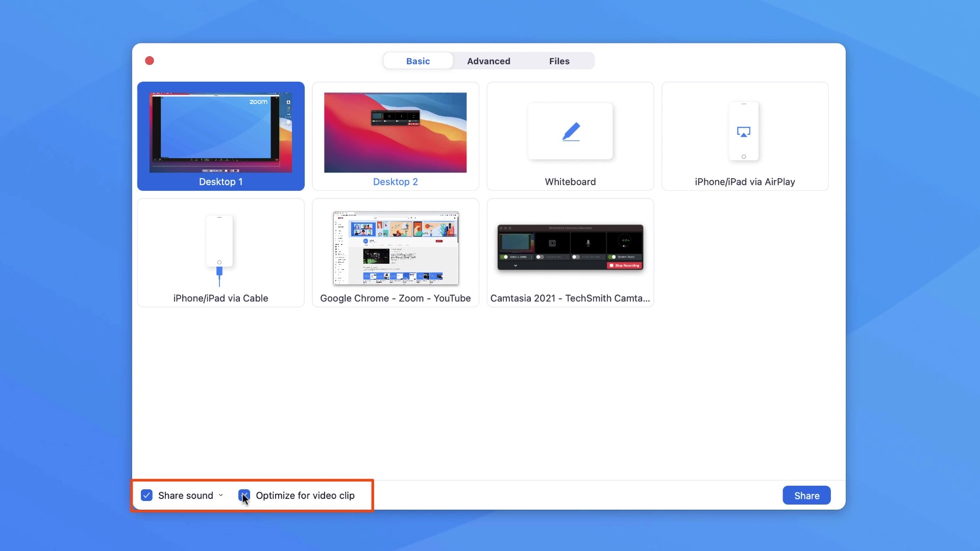
Task: Click the Share button to begin
Action: coord(807,495)
